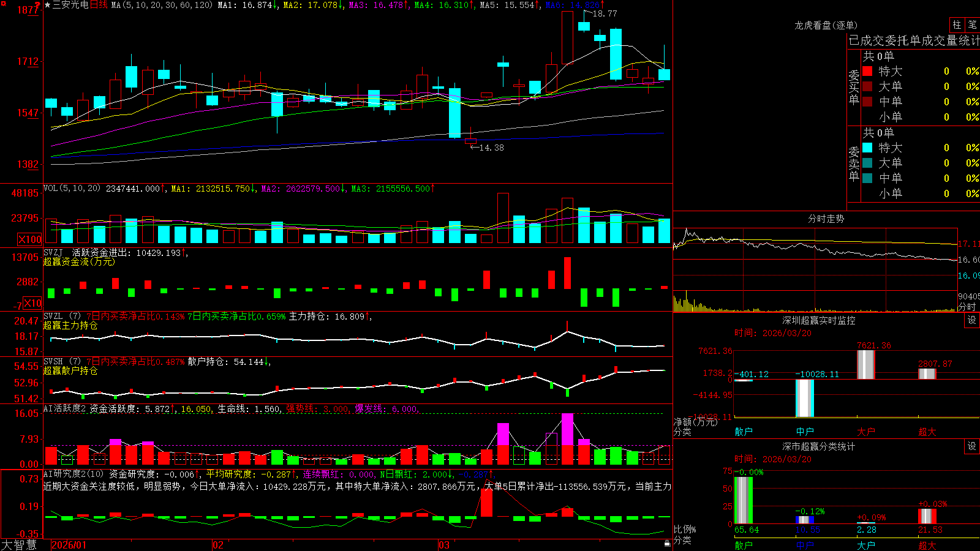
Task: Click the VOL(5,10,20) indicator label
Action: (x=72, y=189)
